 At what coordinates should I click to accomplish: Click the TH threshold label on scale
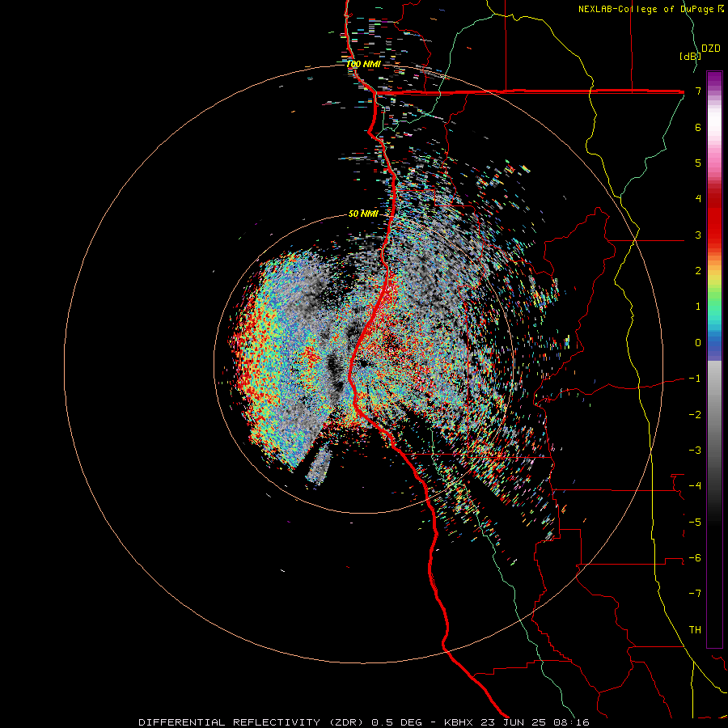(x=695, y=630)
